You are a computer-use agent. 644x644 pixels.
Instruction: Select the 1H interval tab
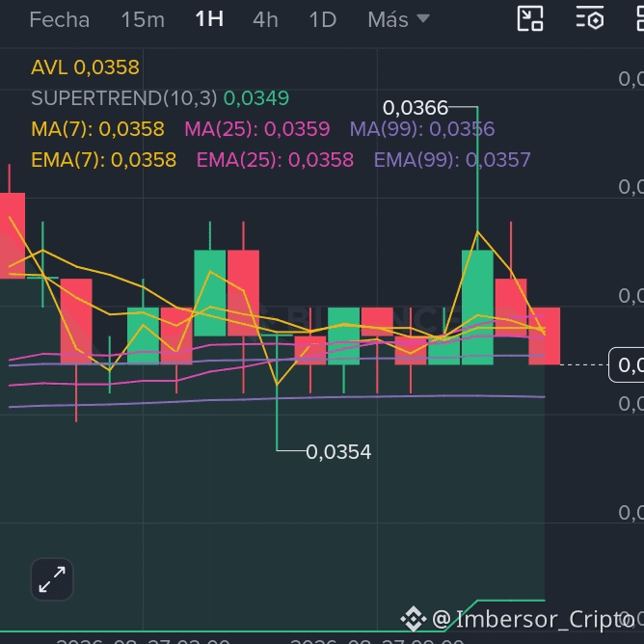(209, 19)
